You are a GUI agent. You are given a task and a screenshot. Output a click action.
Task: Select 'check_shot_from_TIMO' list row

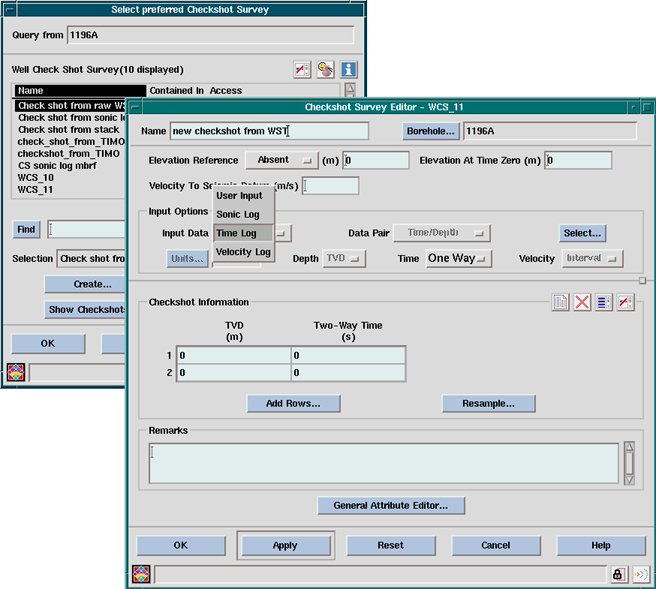click(x=70, y=142)
